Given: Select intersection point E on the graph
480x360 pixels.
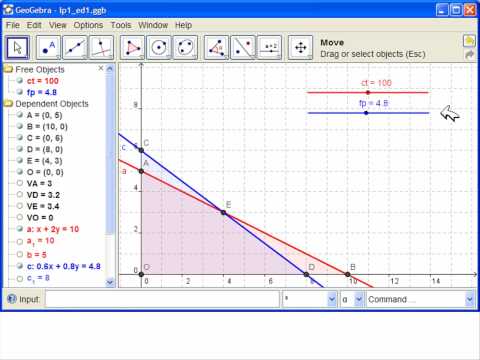Looking at the screenshot, I should [223, 212].
